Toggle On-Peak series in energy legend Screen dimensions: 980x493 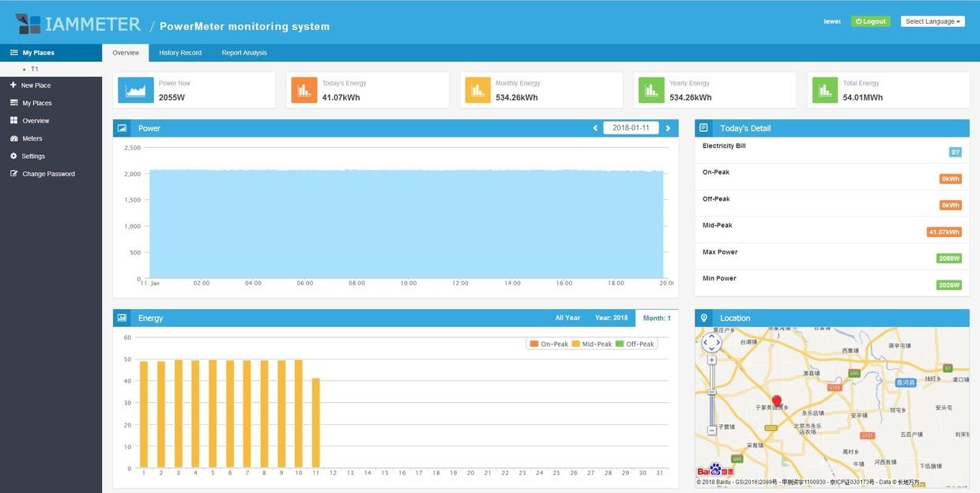(x=549, y=344)
